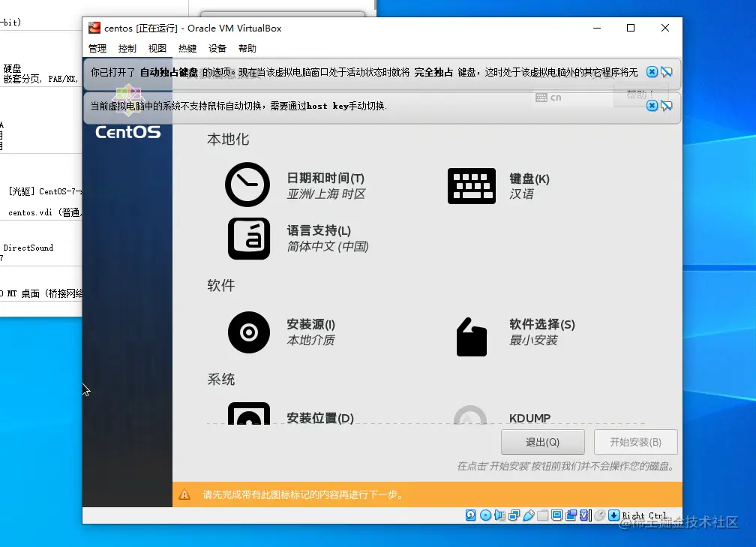Open the 设备 menu
The width and height of the screenshot is (756, 547).
[x=217, y=48]
